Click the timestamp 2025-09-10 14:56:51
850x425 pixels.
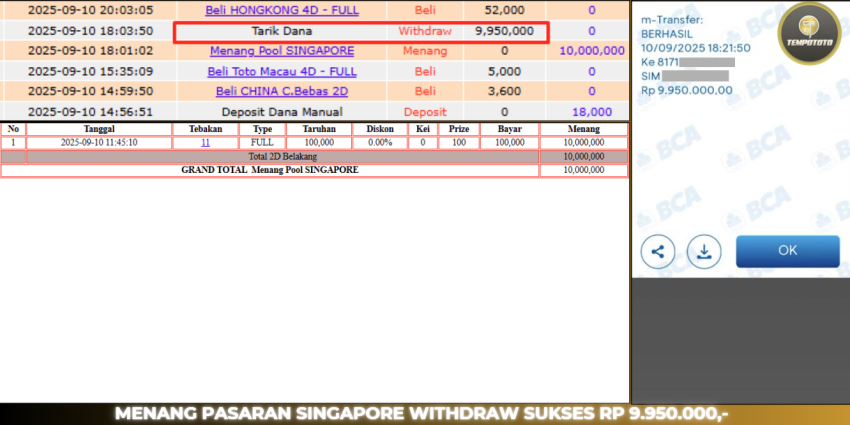[91, 112]
